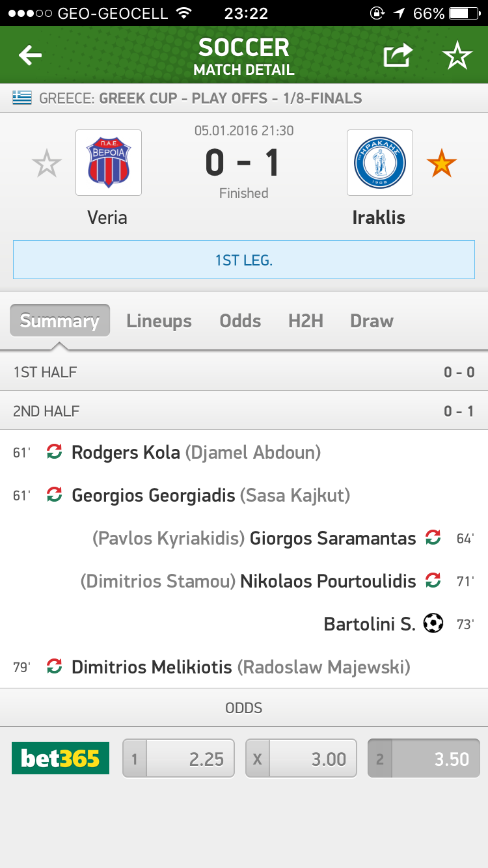The height and width of the screenshot is (868, 488).
Task: Switch to the Lineups tab
Action: point(159,321)
